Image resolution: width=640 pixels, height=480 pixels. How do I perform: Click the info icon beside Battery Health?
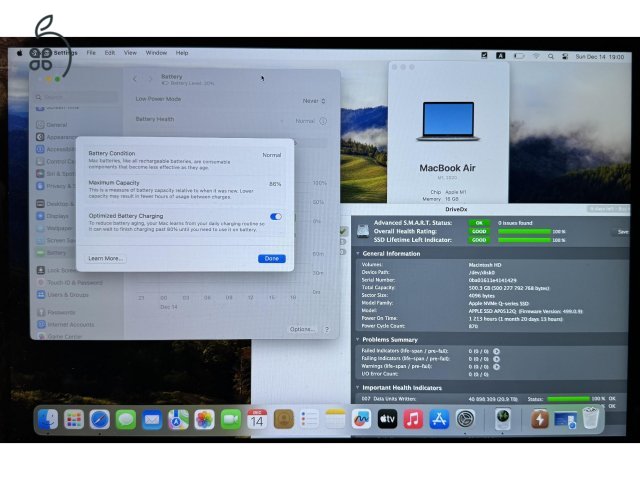tap(323, 121)
